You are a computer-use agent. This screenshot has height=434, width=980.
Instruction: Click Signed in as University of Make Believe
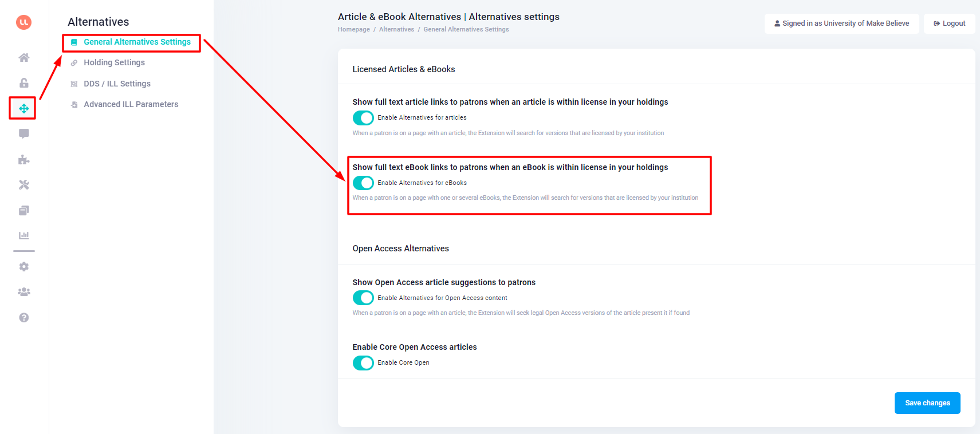point(841,23)
